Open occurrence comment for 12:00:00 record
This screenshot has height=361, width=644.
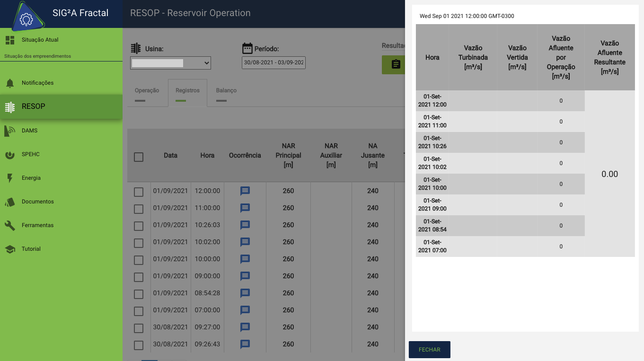point(245,191)
